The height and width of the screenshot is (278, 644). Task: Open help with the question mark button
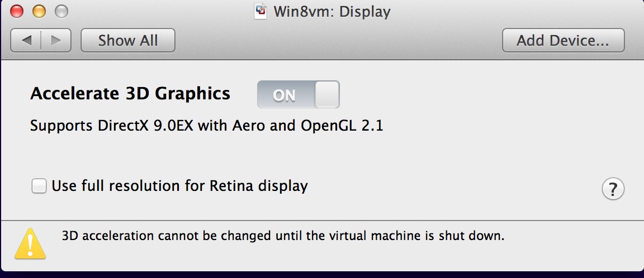[613, 189]
